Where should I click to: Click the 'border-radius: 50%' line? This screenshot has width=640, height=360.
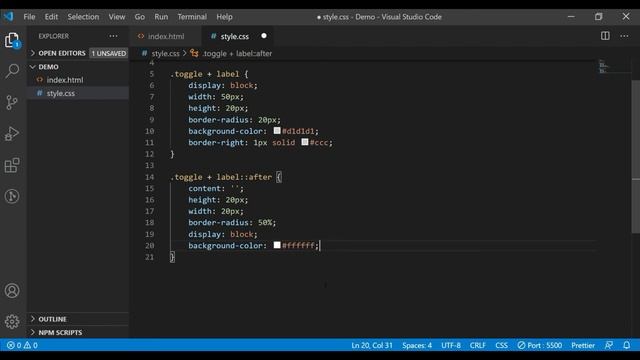pyautogui.click(x=232, y=222)
